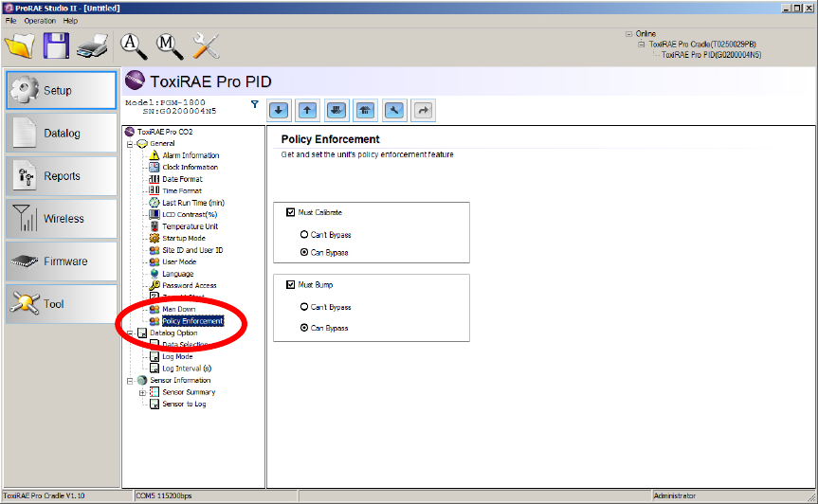
Task: Select ToxiRAE Pro Cradle(T0250029PB) online device
Action: pos(702,45)
